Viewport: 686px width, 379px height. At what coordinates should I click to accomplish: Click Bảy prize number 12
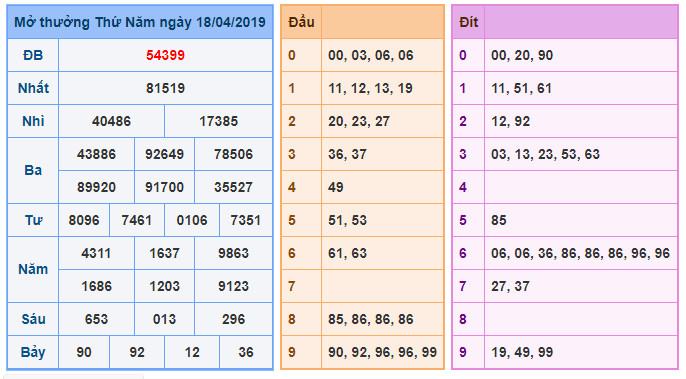pos(192,352)
